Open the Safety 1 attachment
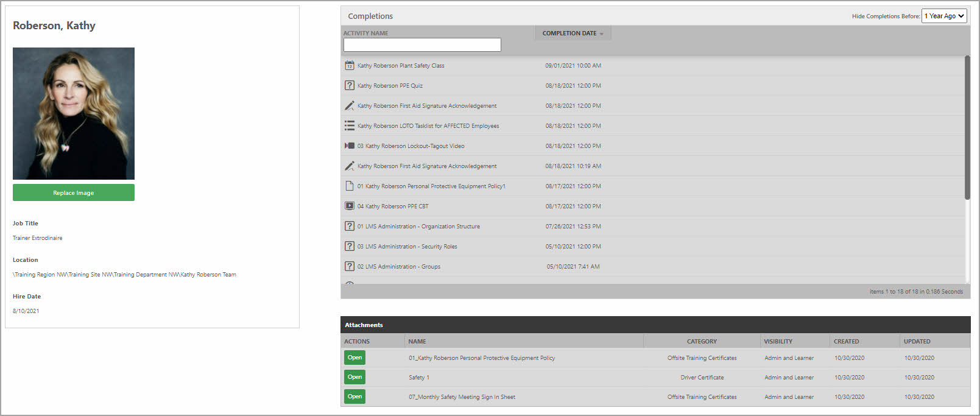The height and width of the screenshot is (416, 980). point(354,377)
